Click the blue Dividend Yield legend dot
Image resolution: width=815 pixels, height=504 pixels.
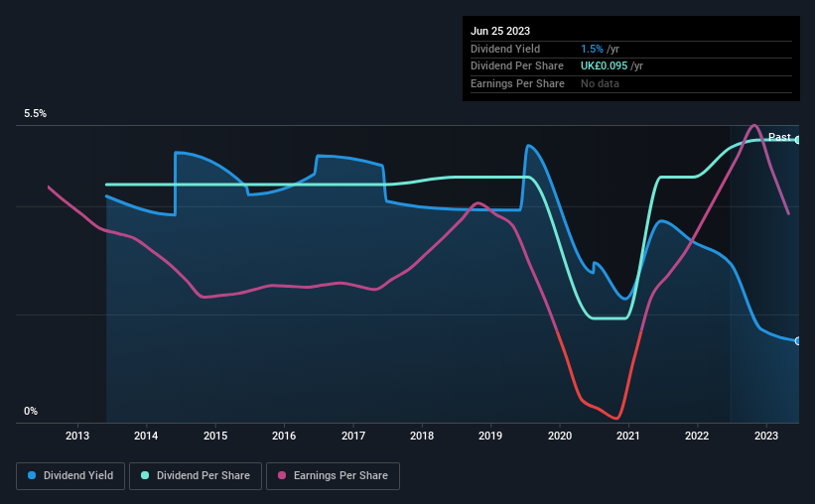(32, 475)
